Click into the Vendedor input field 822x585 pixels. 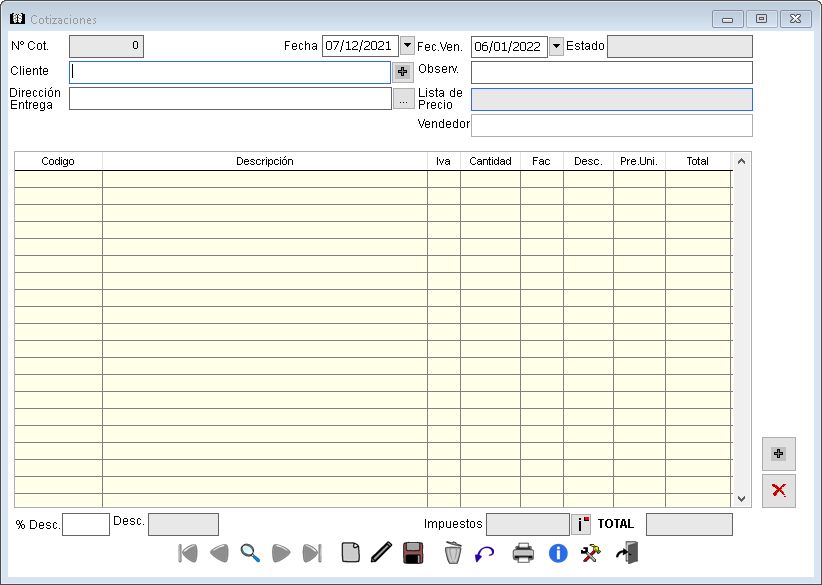pos(611,125)
